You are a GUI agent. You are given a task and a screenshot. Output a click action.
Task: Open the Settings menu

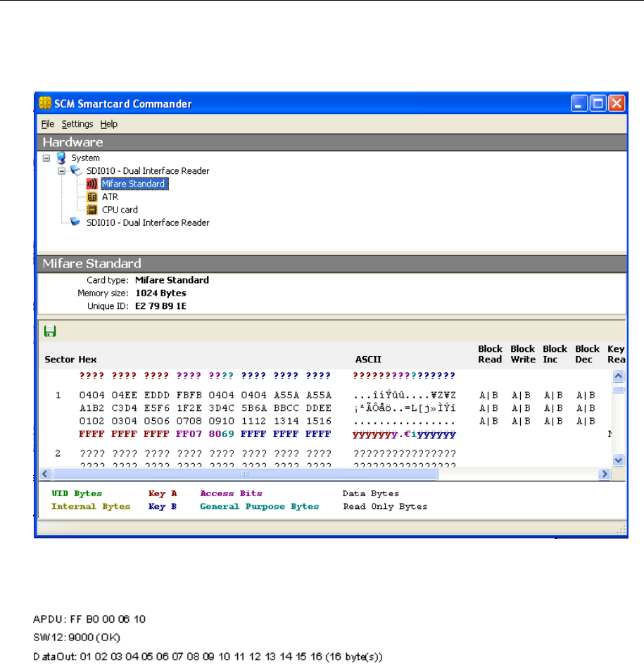pos(77,124)
